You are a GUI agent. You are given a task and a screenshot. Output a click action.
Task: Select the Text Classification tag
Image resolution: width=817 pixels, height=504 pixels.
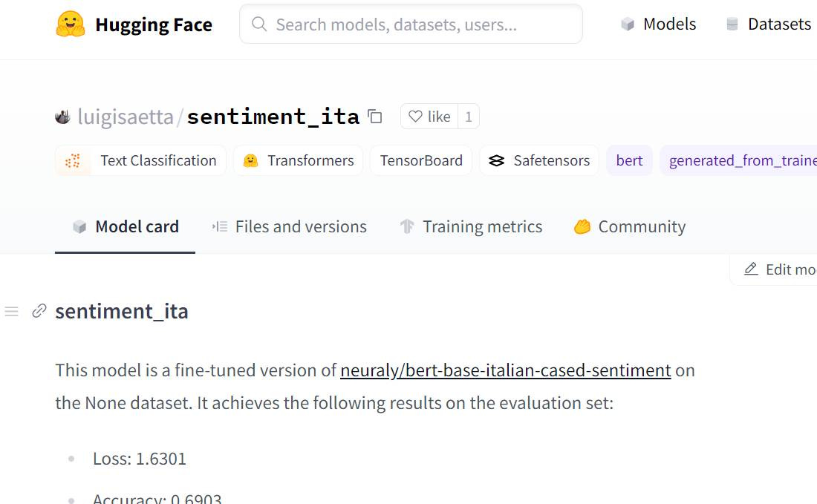click(x=140, y=160)
